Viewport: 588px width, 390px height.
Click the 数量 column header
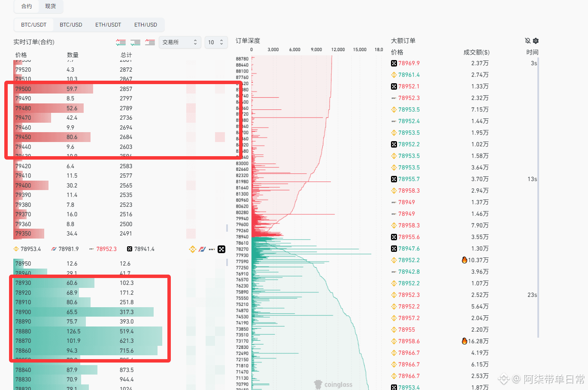point(73,55)
